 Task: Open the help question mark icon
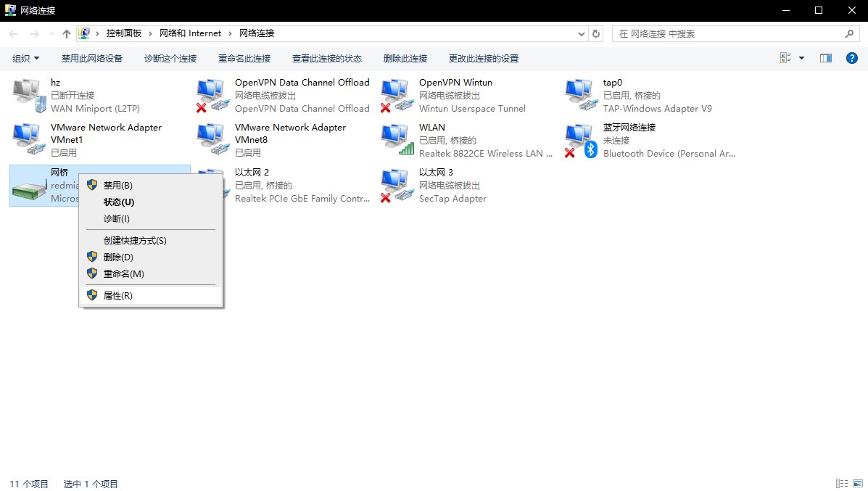852,58
